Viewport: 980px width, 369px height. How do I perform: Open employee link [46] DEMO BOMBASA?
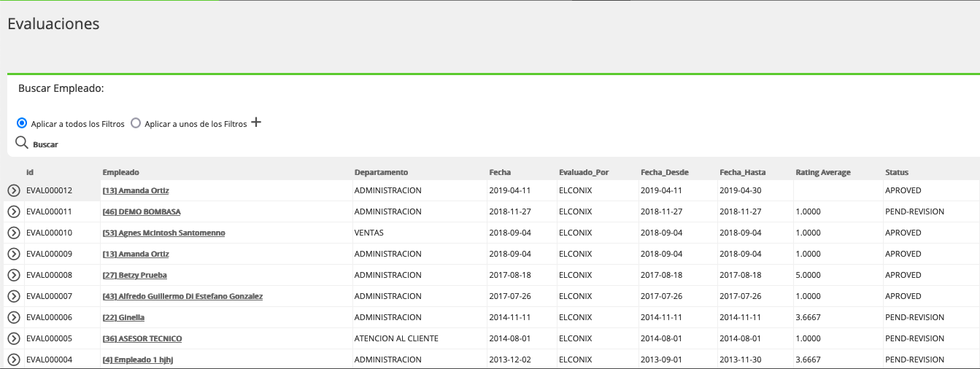pos(142,211)
